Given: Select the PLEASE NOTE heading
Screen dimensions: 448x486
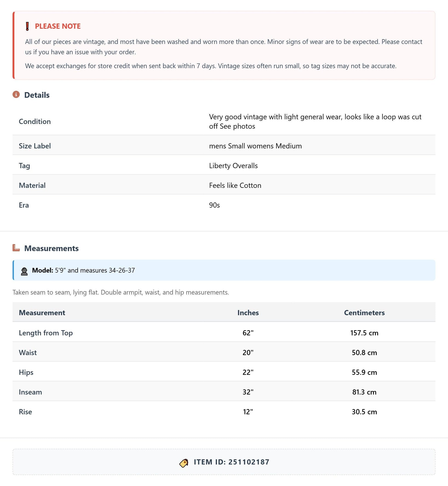Looking at the screenshot, I should click(58, 26).
